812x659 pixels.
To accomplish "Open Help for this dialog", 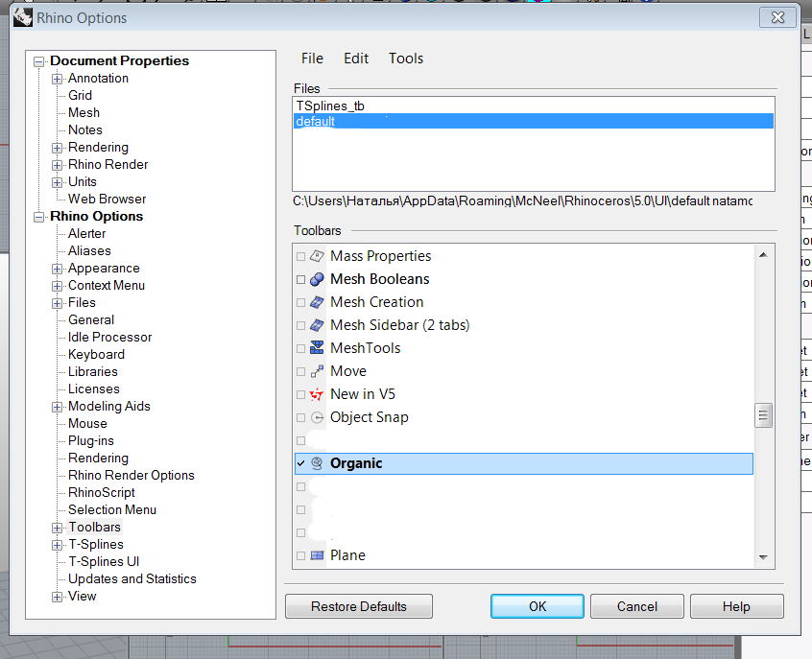I will [x=736, y=606].
